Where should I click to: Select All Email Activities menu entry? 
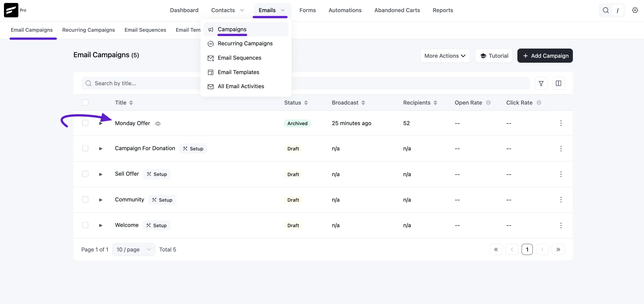coord(246,86)
